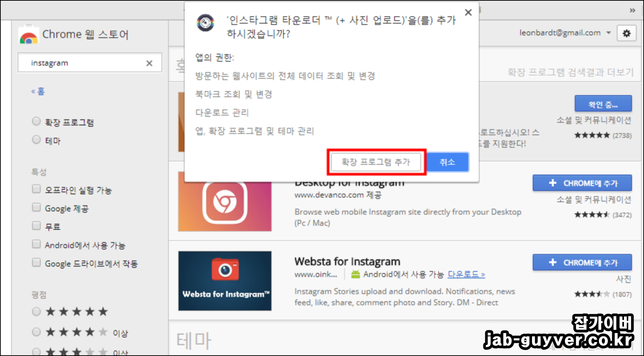Select the 테마 radio button
Viewport: 644px width, 356px height.
(x=36, y=139)
